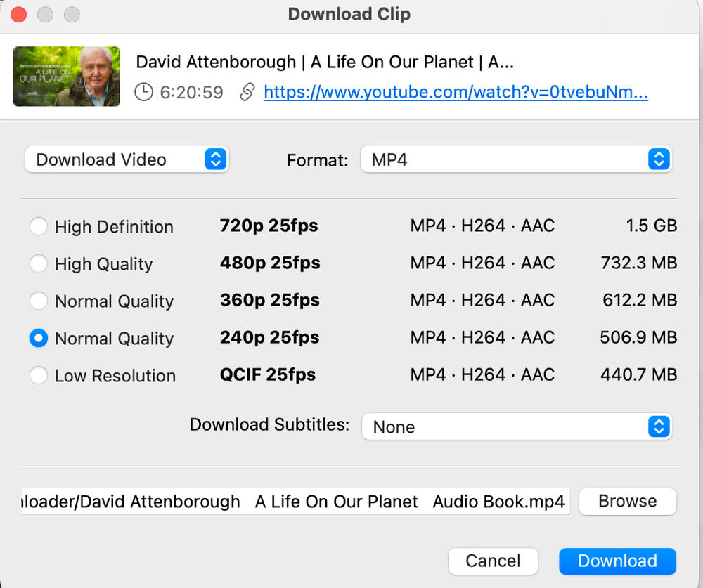Open the Download Video dropdown

click(127, 159)
